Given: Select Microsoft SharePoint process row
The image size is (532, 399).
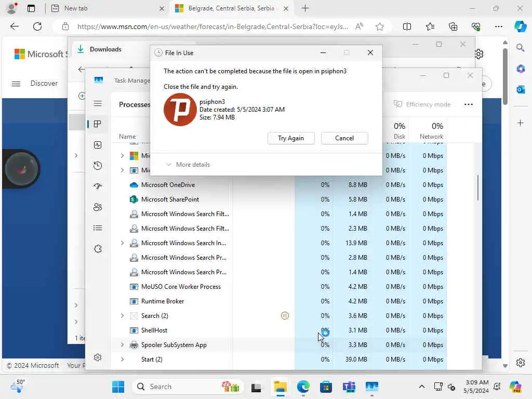Looking at the screenshot, I should [279, 199].
